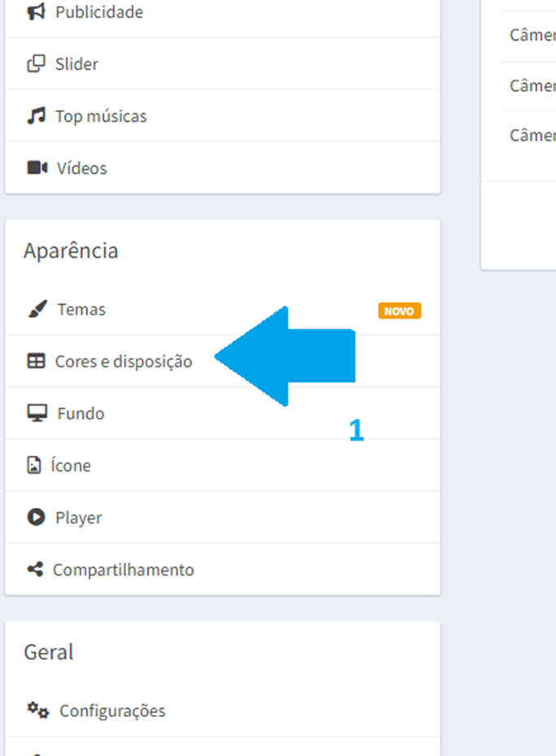The height and width of the screenshot is (756, 556).
Task: Click the Temas paintbrush icon
Action: click(37, 309)
